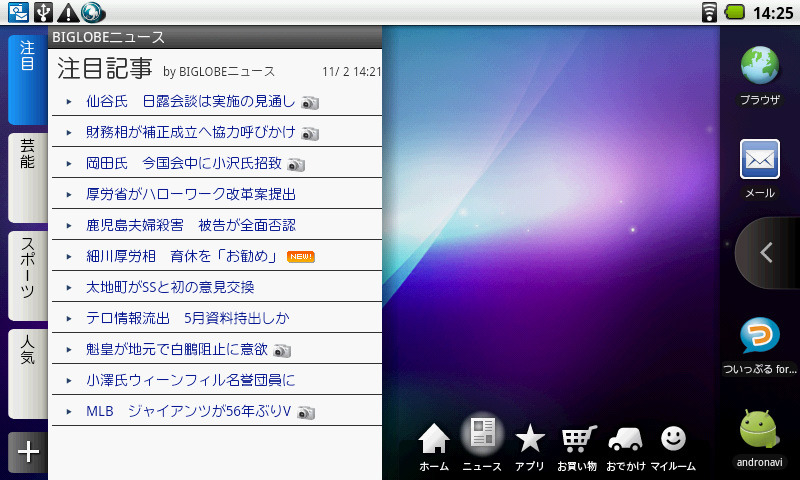
Task: Tap the お買い物 shopping cart icon
Action: click(578, 439)
